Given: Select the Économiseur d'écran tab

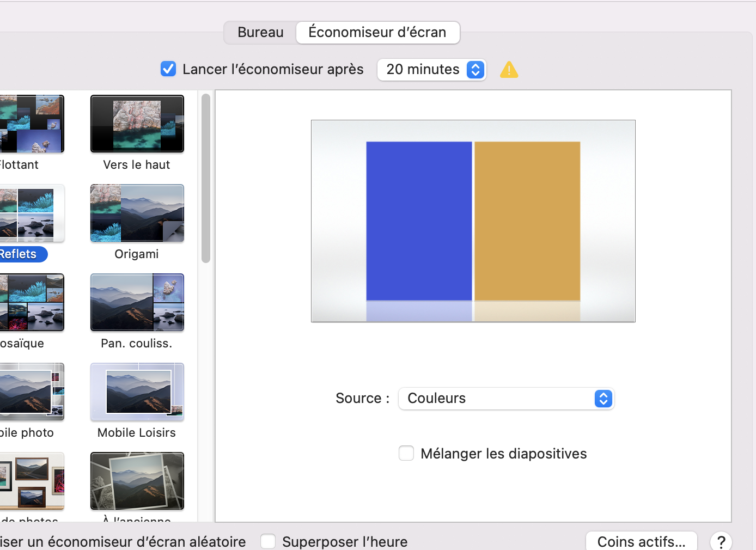Looking at the screenshot, I should point(377,33).
